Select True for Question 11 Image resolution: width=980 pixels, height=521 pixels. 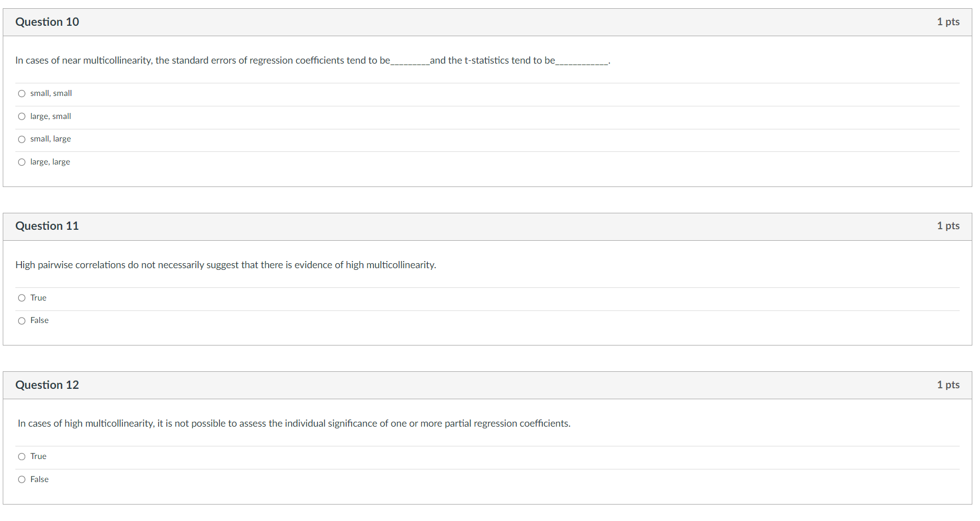pyautogui.click(x=21, y=298)
